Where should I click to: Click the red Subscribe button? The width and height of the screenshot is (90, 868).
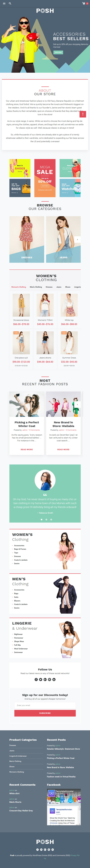point(45,713)
